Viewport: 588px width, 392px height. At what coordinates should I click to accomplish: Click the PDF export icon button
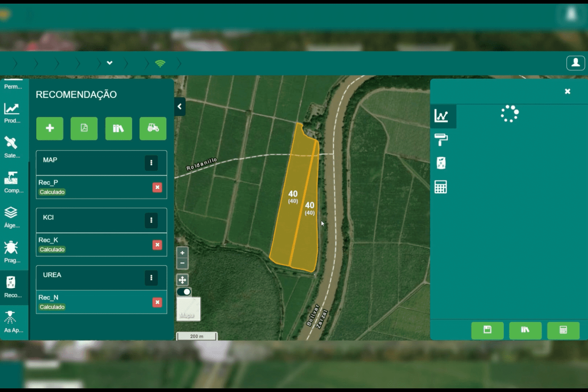tap(84, 128)
